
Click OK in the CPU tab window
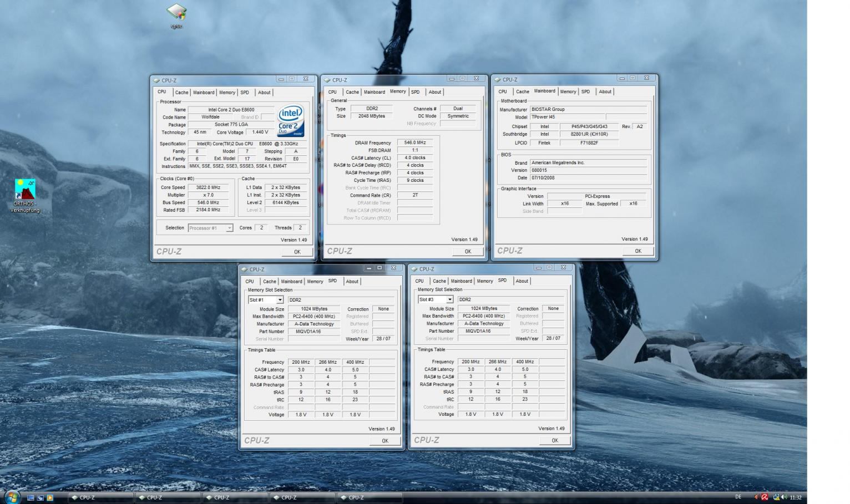pyautogui.click(x=297, y=252)
